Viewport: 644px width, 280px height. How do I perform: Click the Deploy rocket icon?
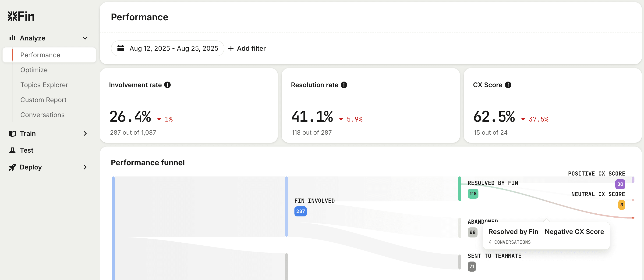tap(12, 167)
